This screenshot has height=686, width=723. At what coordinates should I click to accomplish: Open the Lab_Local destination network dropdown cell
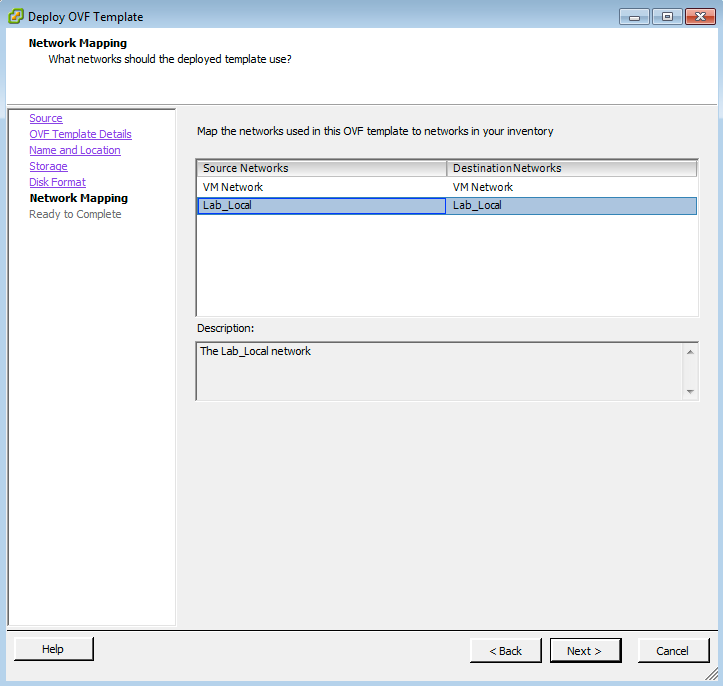571,206
